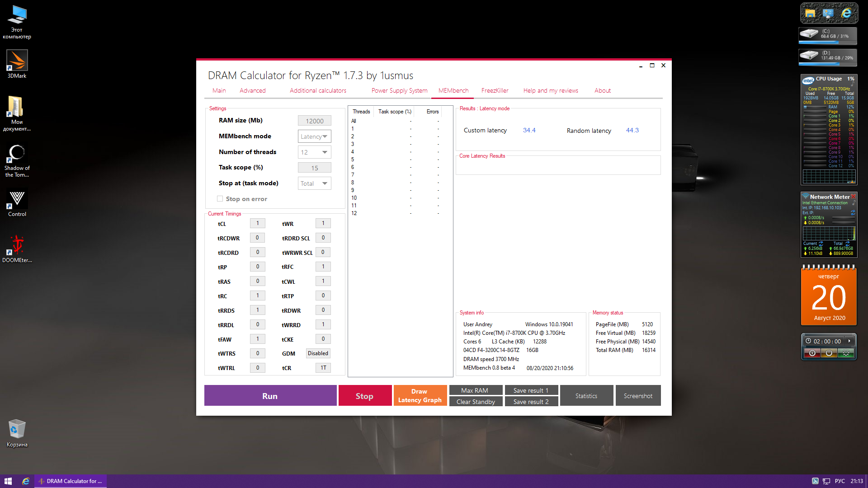Click the DOOM Eternal desktop icon
Screen dimensions: 868x488
point(17,245)
